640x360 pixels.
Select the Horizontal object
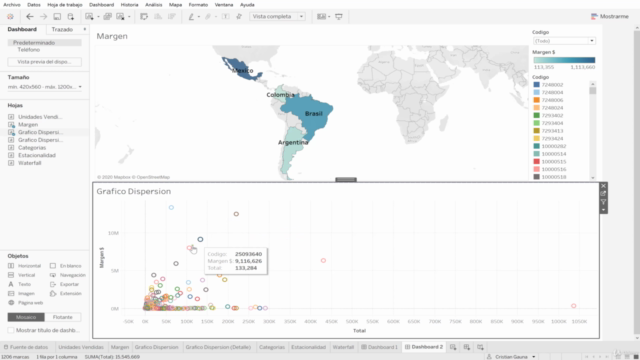click(x=24, y=266)
